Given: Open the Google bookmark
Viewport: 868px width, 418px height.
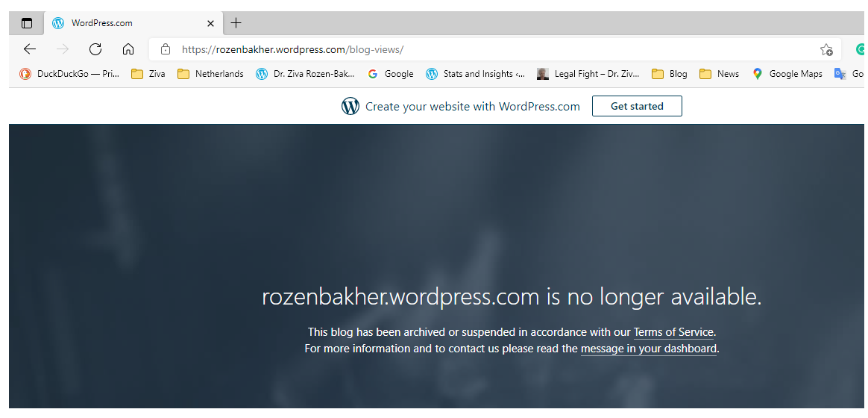Looking at the screenshot, I should click(x=390, y=74).
